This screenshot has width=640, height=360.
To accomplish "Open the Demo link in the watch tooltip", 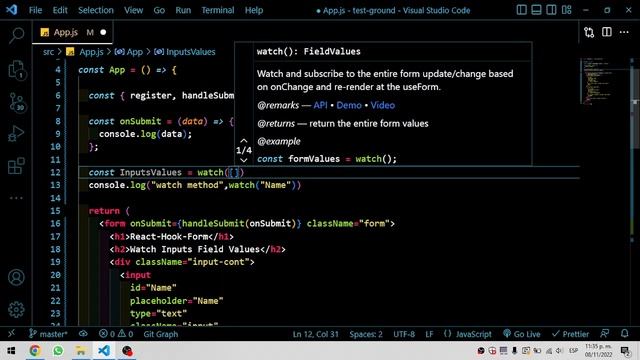I will pos(349,105).
